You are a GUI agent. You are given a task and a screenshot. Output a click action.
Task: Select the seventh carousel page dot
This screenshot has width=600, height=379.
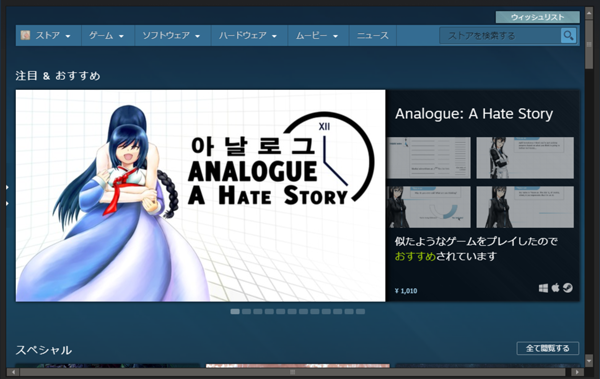point(303,312)
